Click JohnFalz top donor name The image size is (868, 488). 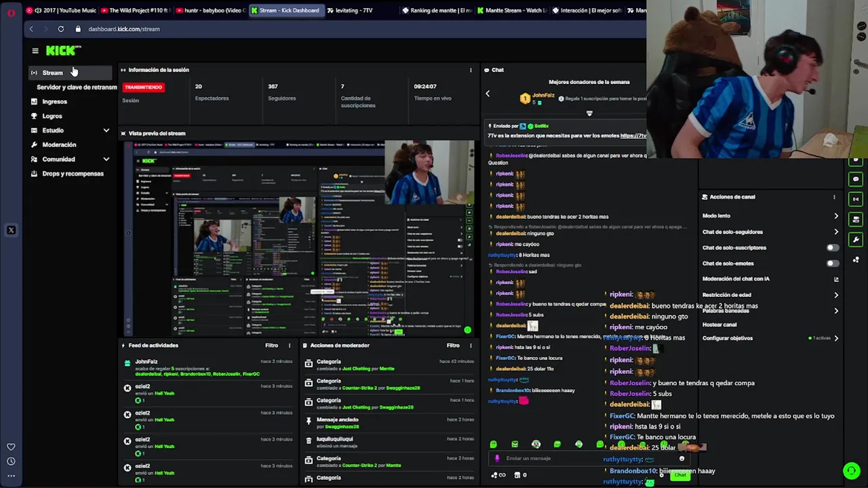[543, 96]
